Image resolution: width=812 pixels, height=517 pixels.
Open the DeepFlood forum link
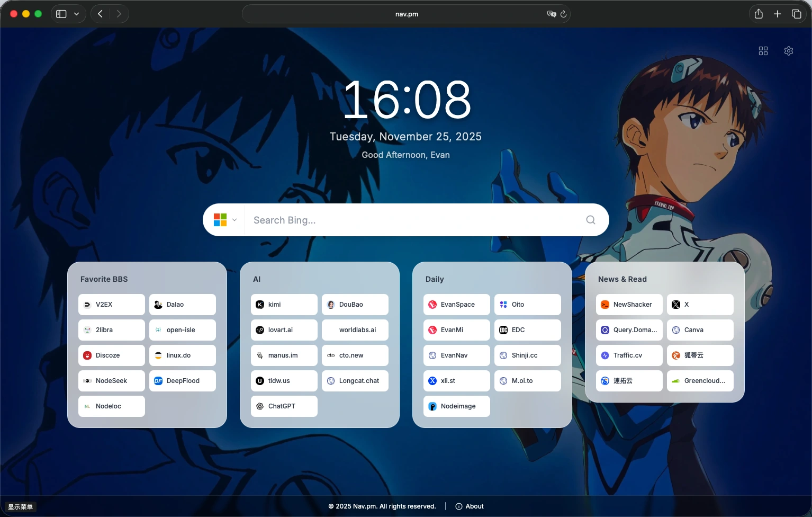[x=183, y=381]
